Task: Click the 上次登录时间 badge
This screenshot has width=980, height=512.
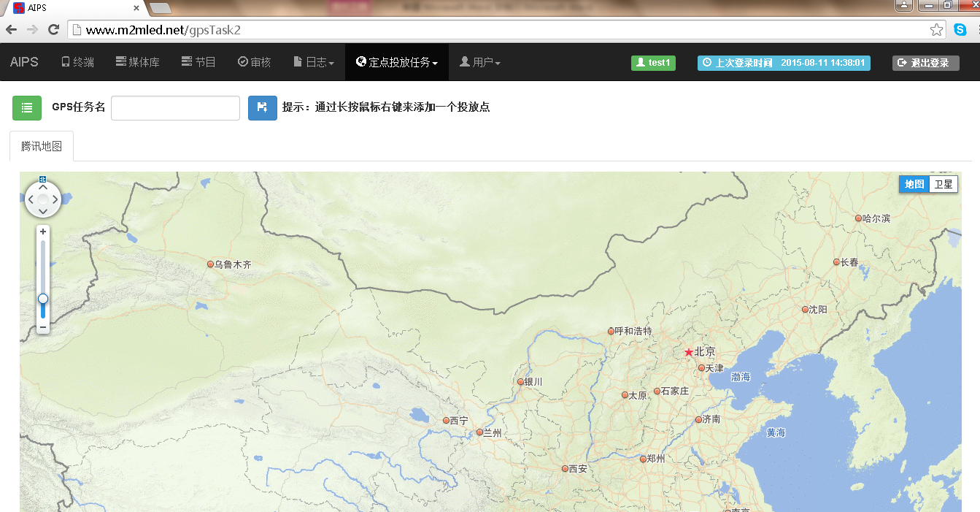Action: pyautogui.click(x=784, y=63)
